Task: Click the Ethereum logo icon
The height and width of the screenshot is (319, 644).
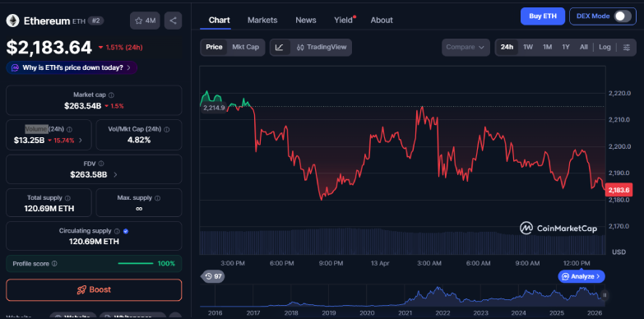Action: 12,21
